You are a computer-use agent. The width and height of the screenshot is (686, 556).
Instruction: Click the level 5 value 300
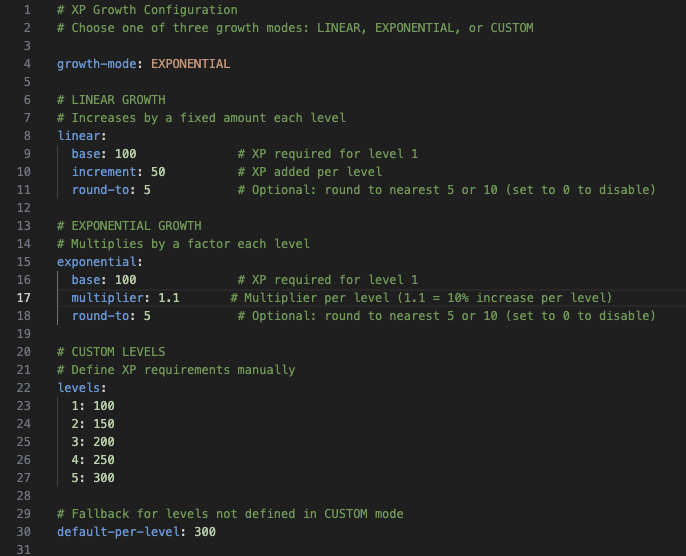coord(104,478)
